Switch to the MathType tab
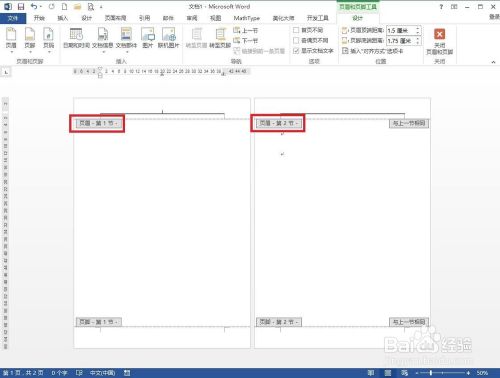This screenshot has height=378, width=500. (247, 18)
